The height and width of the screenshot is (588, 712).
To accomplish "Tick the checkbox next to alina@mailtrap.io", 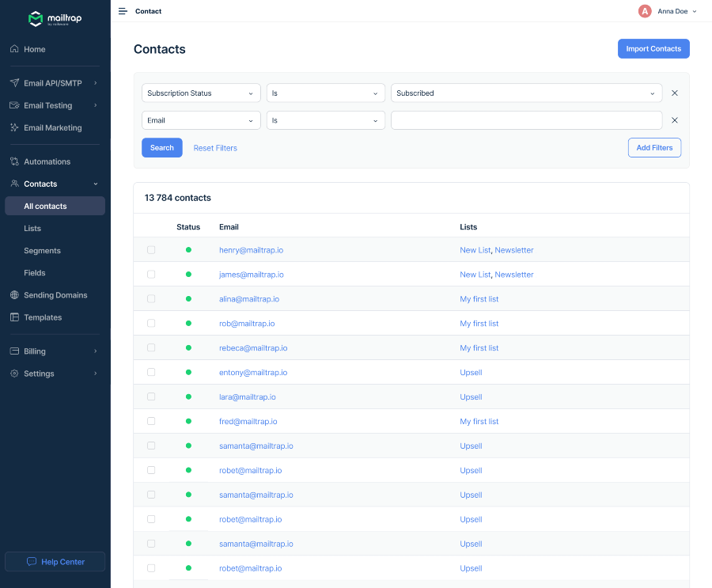I will [x=151, y=299].
